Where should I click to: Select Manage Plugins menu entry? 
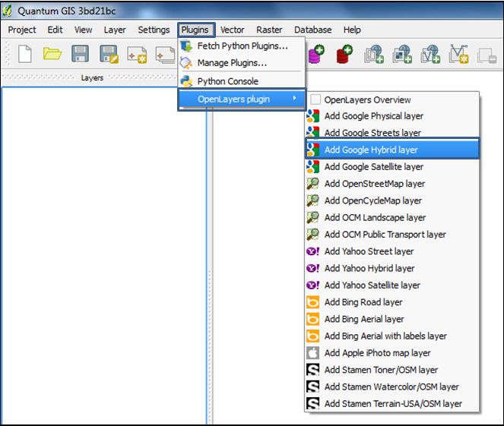coord(242,63)
